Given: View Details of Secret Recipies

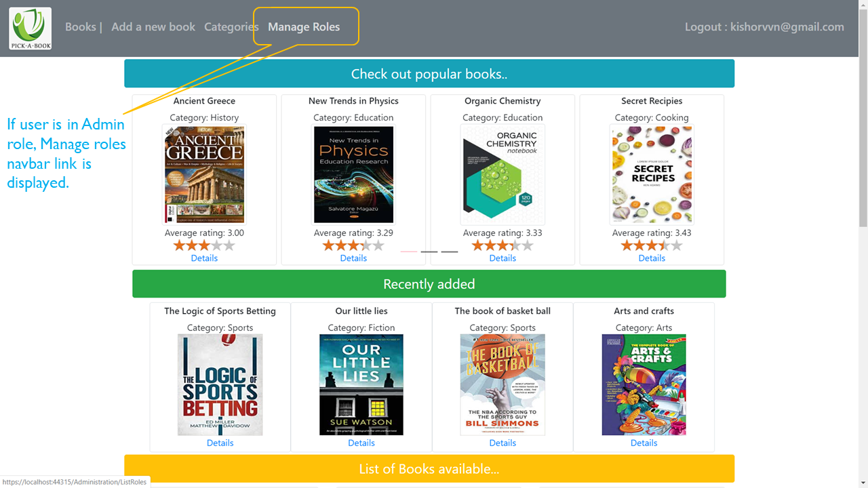Looking at the screenshot, I should coord(652,258).
